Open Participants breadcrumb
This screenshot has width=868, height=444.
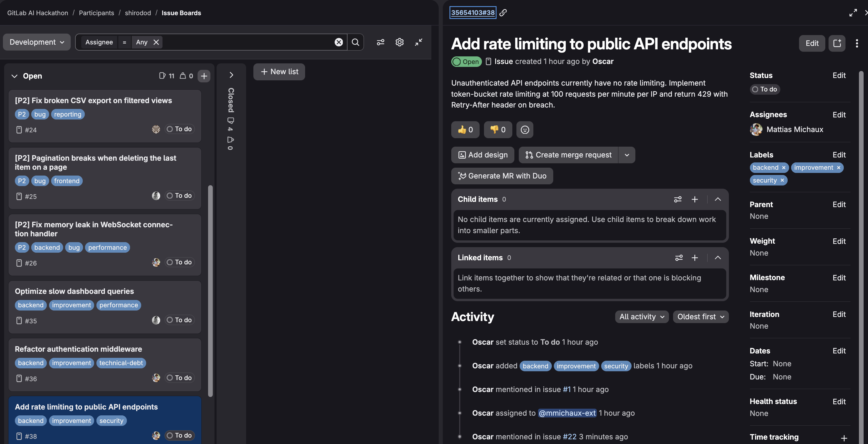click(96, 13)
